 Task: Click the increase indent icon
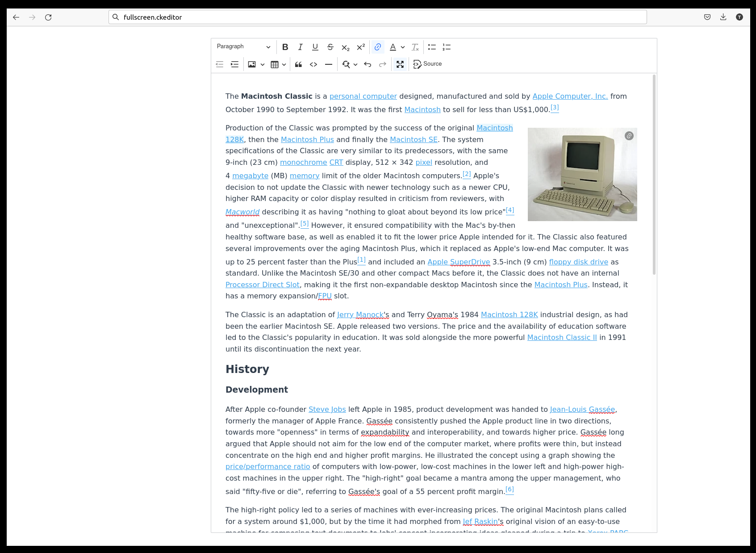(x=234, y=64)
